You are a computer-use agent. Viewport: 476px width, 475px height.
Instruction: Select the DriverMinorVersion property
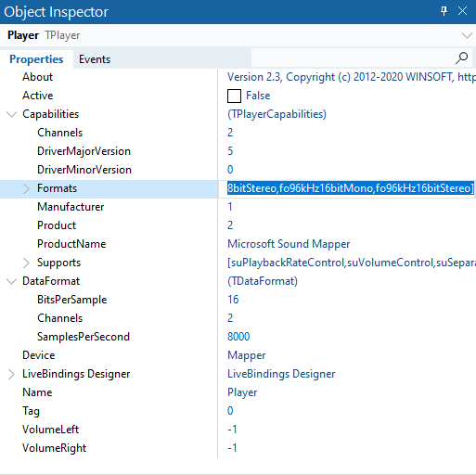(84, 170)
